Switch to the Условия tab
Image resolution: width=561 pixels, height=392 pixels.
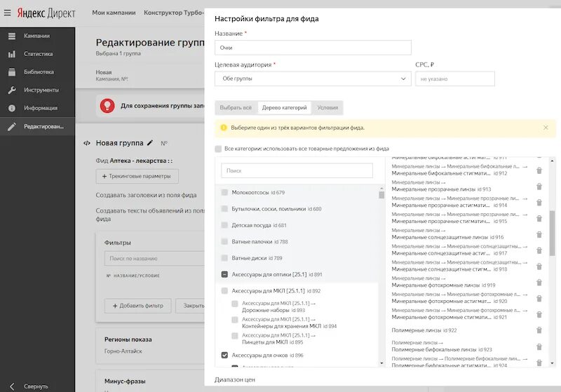[x=327, y=108]
